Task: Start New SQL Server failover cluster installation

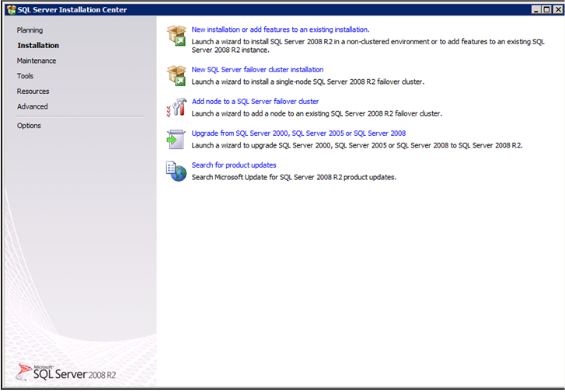Action: click(x=257, y=70)
